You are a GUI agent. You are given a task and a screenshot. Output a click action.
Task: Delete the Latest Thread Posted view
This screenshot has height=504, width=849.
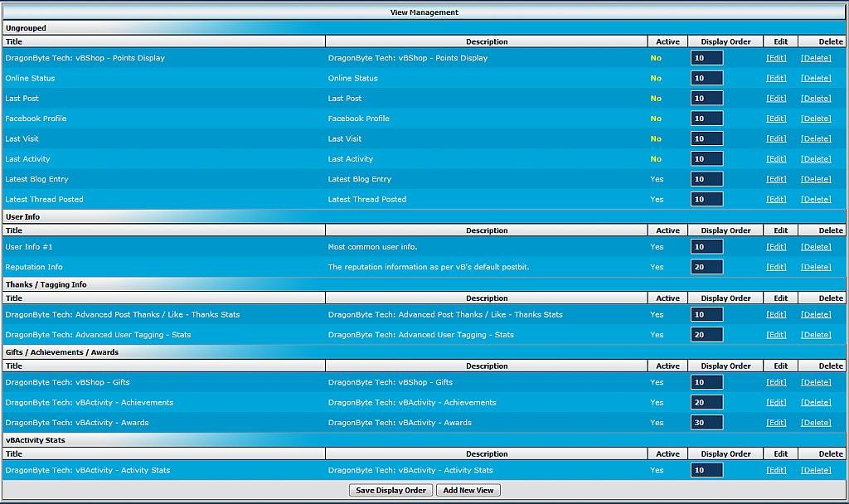point(816,199)
